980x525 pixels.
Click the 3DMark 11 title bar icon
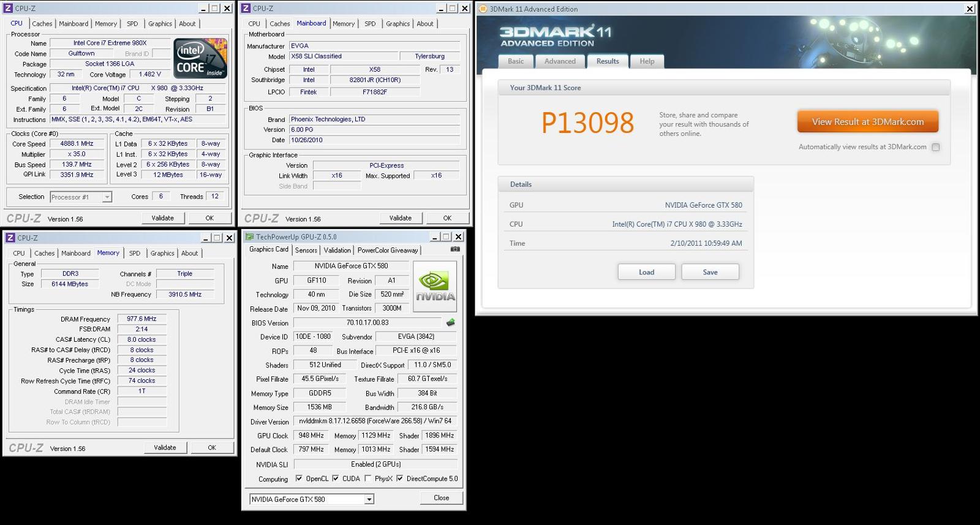(x=483, y=9)
